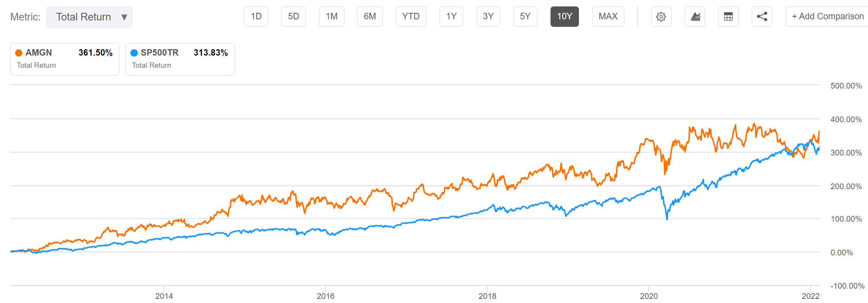This screenshot has width=868, height=303.
Task: Open the Total Return metric dropdown
Action: pyautogui.click(x=89, y=17)
